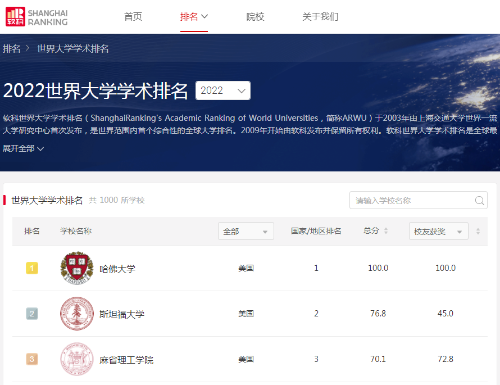Open the 2022 year dropdown

tap(223, 90)
